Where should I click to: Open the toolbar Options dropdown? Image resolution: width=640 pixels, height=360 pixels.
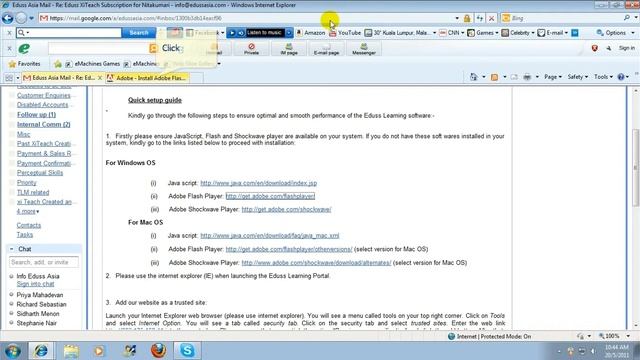633,33
